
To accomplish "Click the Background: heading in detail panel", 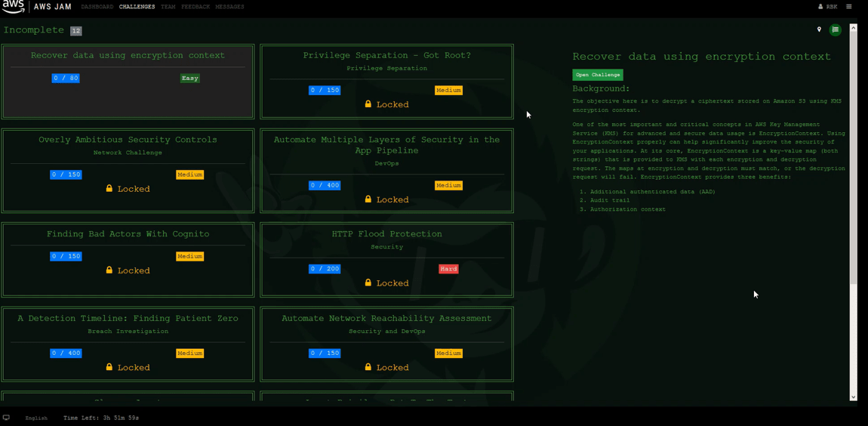I will (601, 88).
